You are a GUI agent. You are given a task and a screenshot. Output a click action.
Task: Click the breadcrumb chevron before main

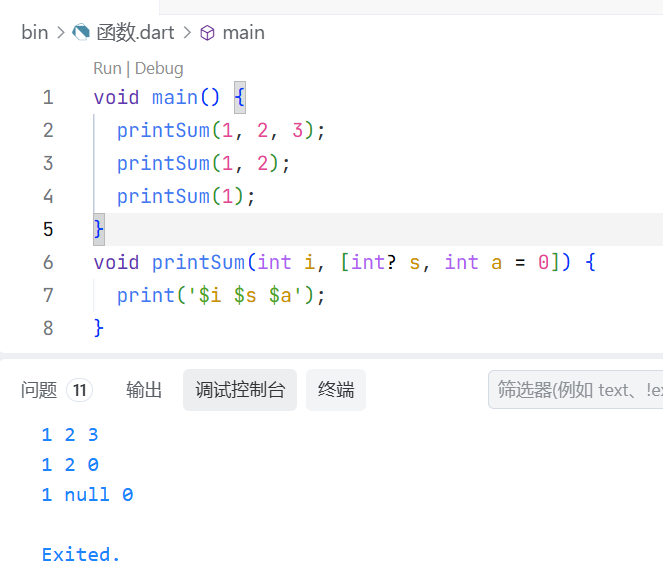coord(187,33)
